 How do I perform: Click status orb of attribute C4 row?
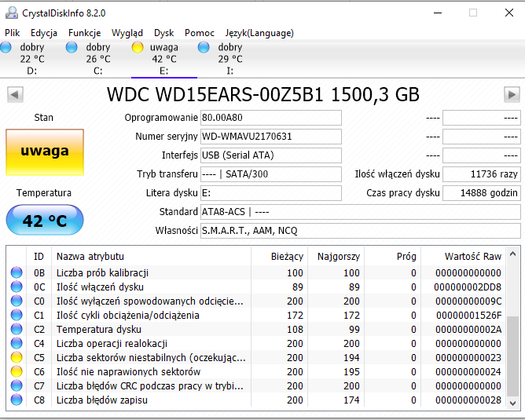[x=17, y=343]
